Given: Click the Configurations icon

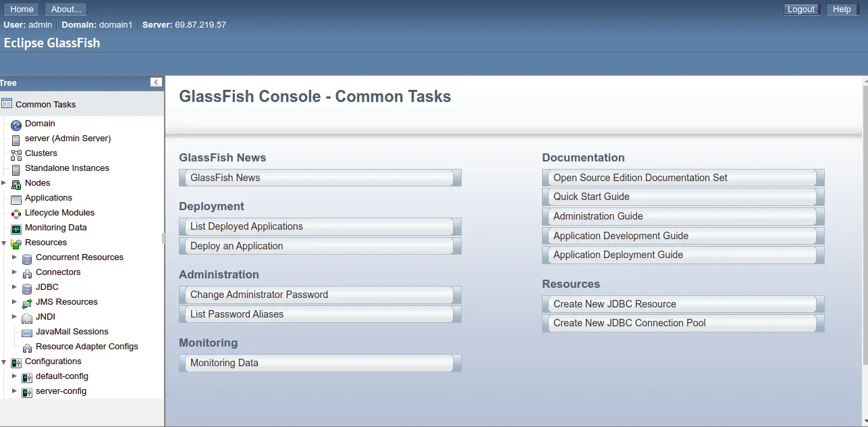Looking at the screenshot, I should pos(16,362).
